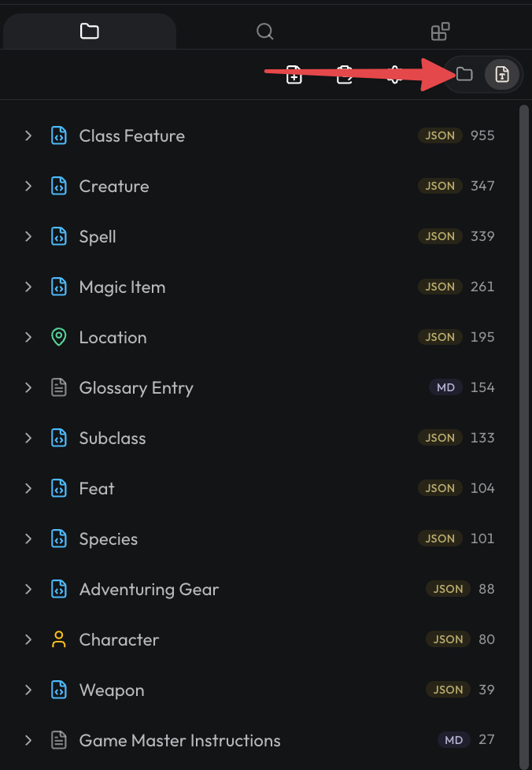Select the Subclass entry
Viewport: 532px width, 770px height.
pyautogui.click(x=259, y=438)
